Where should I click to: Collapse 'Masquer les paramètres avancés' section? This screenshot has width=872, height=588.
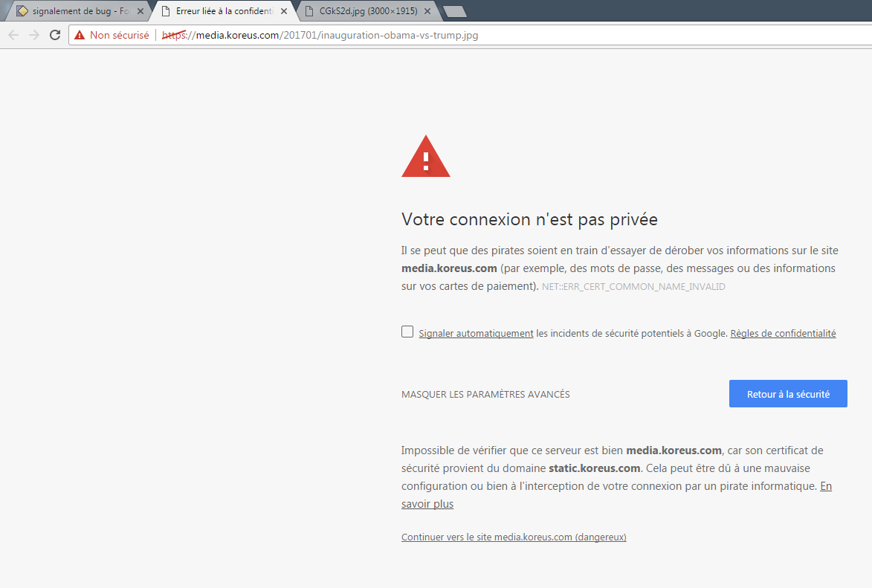(485, 395)
